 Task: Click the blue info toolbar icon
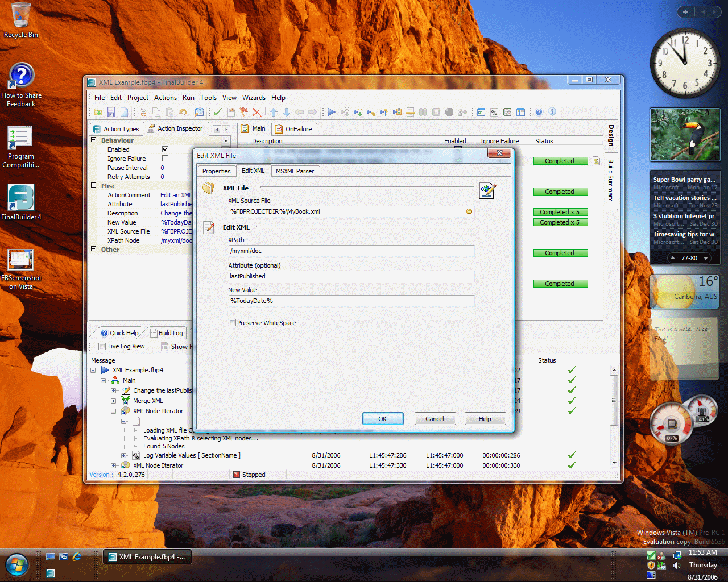(552, 112)
